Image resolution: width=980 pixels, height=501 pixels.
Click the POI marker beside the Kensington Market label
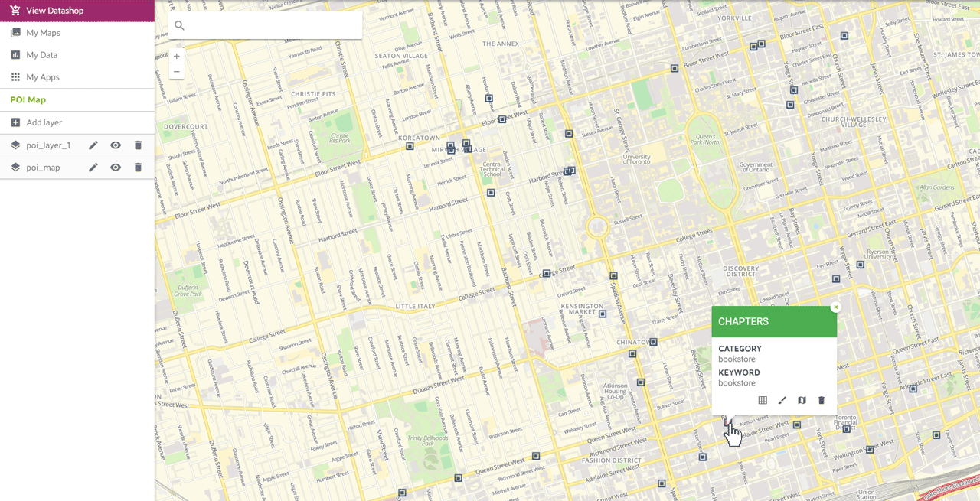[x=603, y=314]
